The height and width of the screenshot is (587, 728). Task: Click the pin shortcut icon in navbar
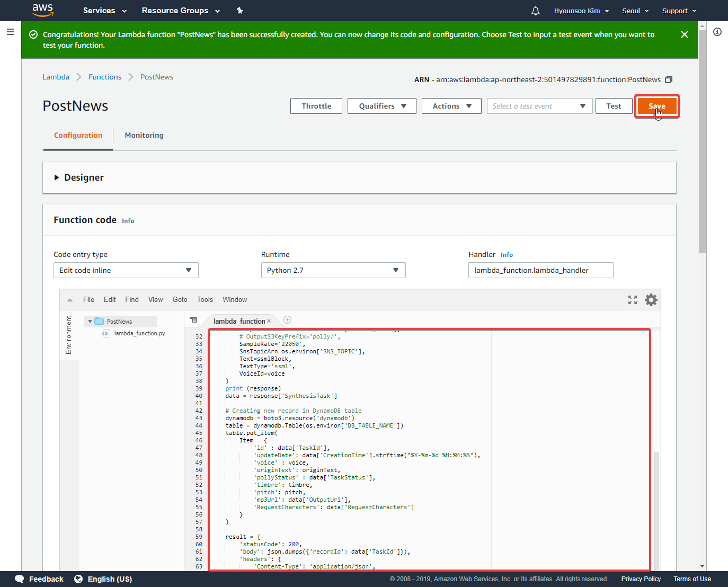pos(239,11)
